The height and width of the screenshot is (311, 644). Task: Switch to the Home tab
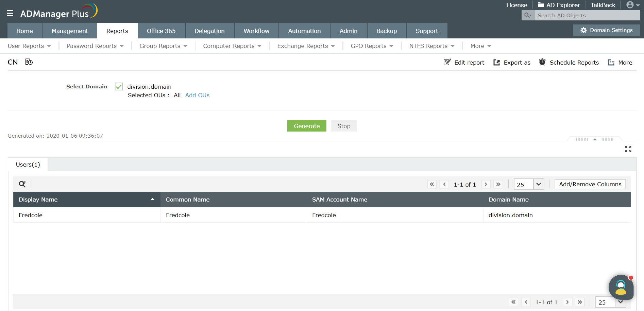point(24,31)
